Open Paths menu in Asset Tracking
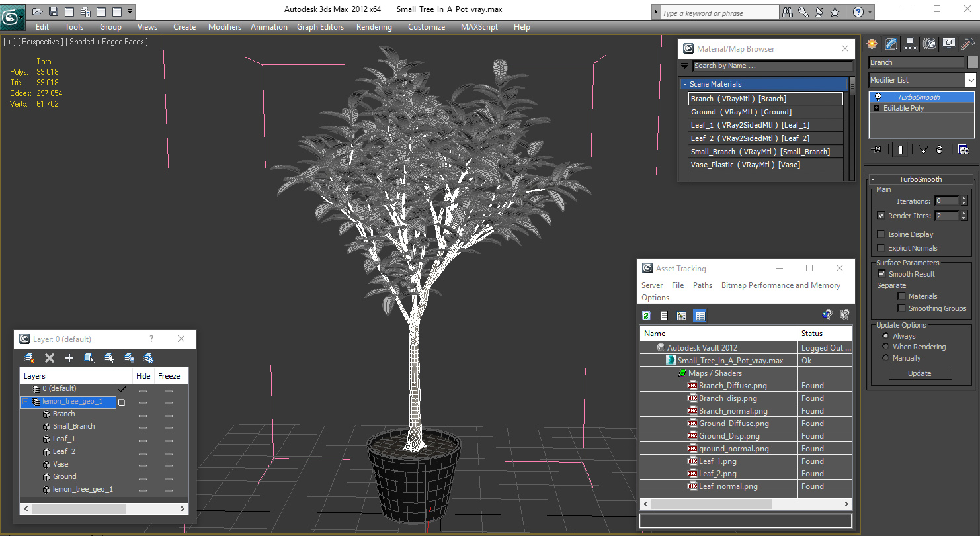Viewport: 980px width, 536px height. tap(702, 285)
